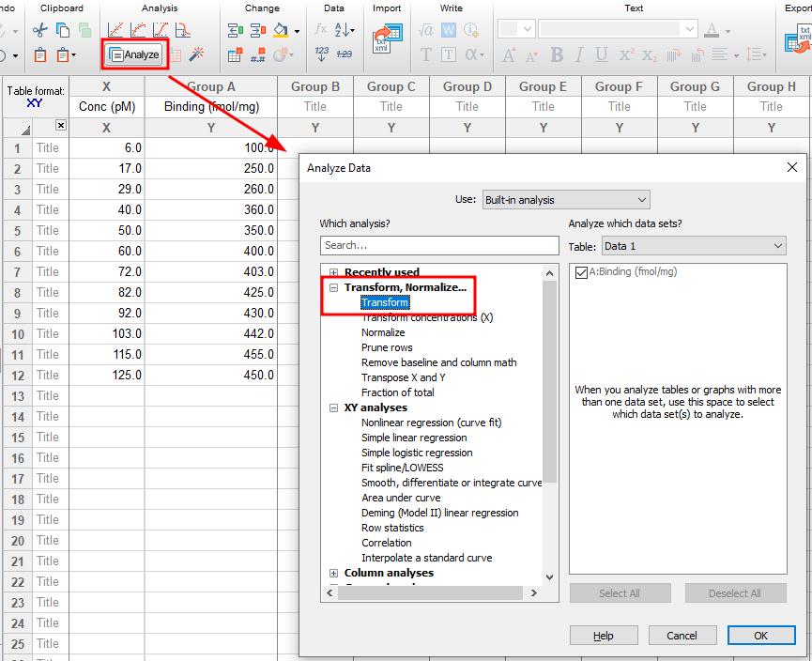The image size is (812, 661).
Task: Expand the Recently used analyses group
Action: tap(333, 272)
